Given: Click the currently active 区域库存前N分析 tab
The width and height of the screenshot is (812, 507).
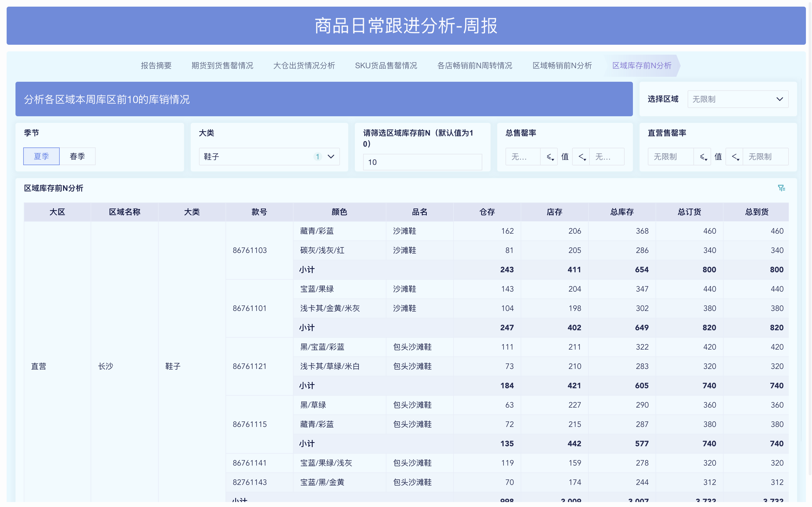Looking at the screenshot, I should 642,65.
